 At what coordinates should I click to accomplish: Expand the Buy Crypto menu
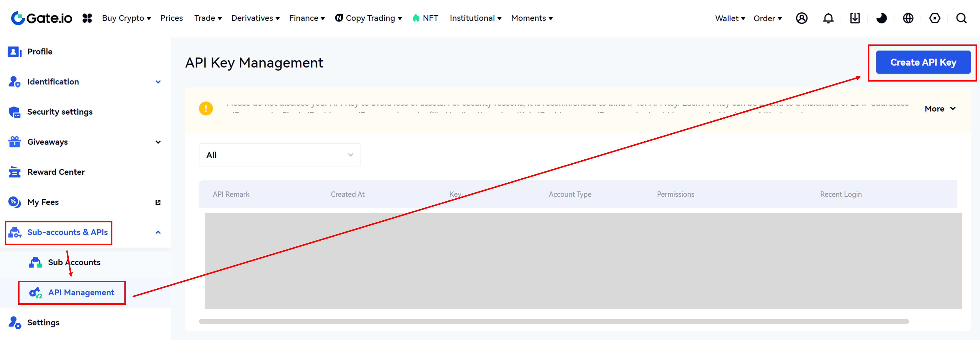pyautogui.click(x=126, y=18)
